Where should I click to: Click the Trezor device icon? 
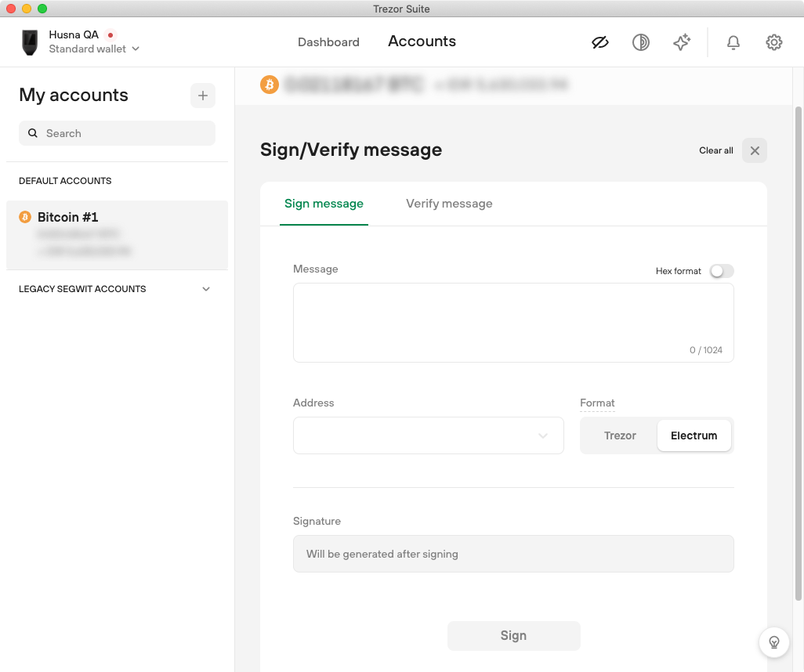30,42
